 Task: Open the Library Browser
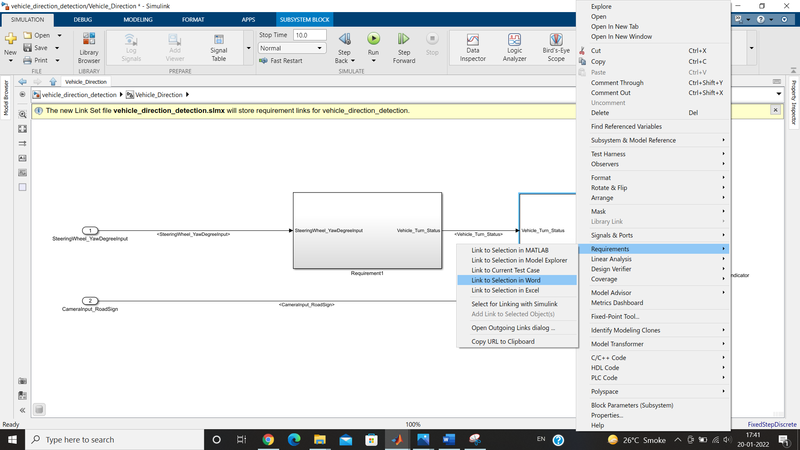(x=89, y=48)
